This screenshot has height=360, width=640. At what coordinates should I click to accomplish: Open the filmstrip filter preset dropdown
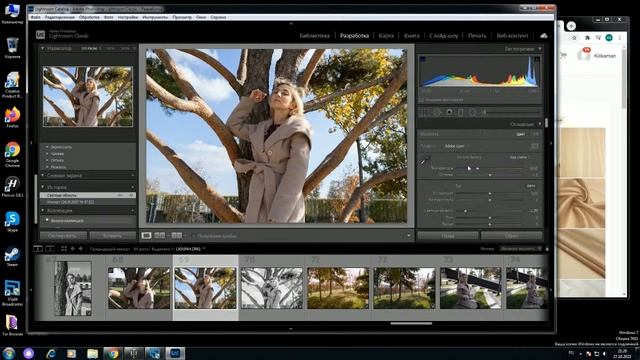(x=521, y=249)
